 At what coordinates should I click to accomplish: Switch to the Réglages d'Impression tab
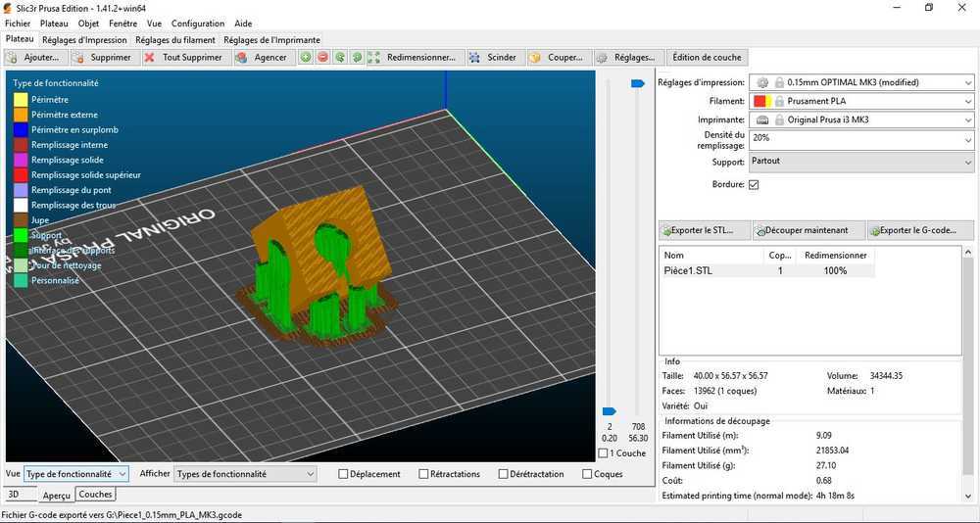point(84,40)
